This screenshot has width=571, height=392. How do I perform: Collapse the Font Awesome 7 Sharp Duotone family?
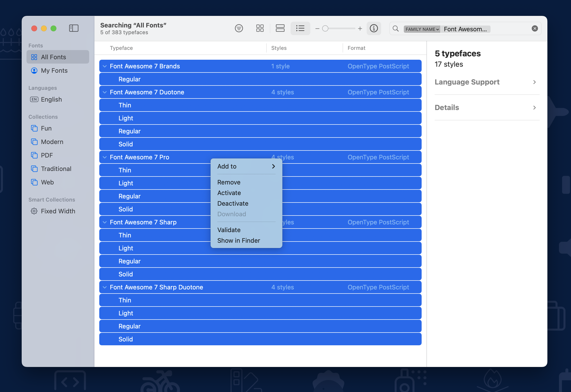(104, 287)
